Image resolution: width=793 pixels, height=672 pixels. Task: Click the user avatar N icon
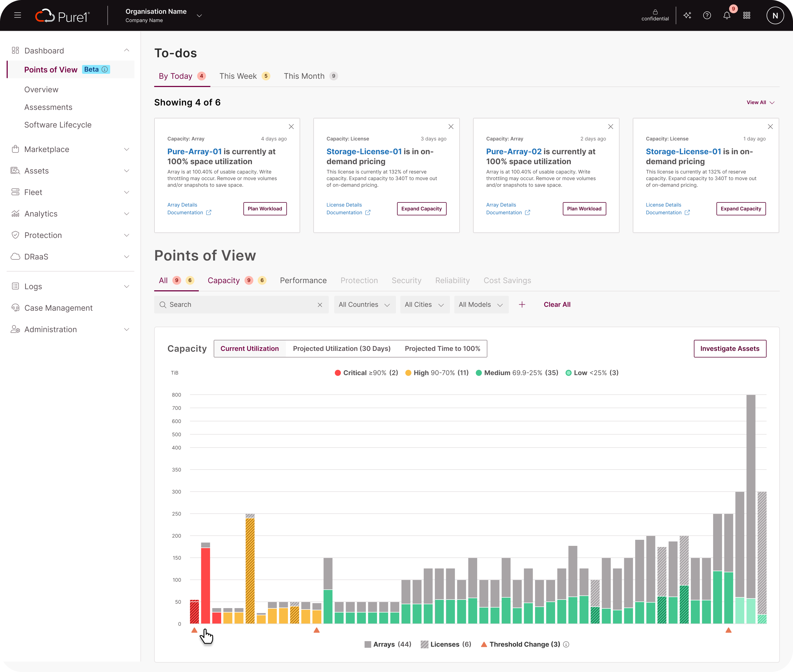(775, 16)
